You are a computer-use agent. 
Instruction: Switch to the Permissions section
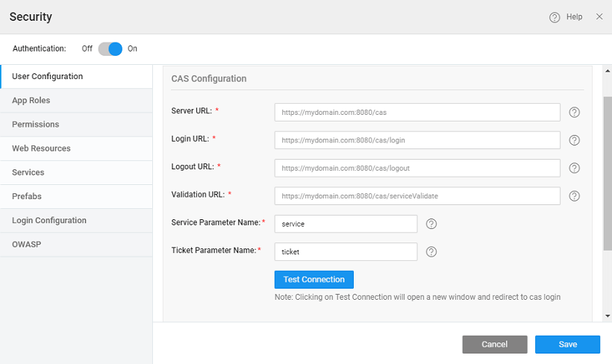pos(36,125)
